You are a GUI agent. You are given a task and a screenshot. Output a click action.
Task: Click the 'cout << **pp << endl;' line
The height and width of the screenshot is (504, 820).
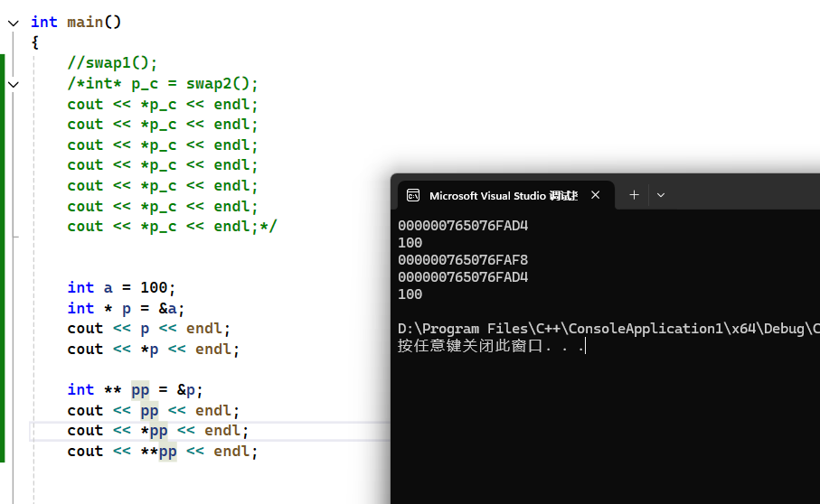162,451
